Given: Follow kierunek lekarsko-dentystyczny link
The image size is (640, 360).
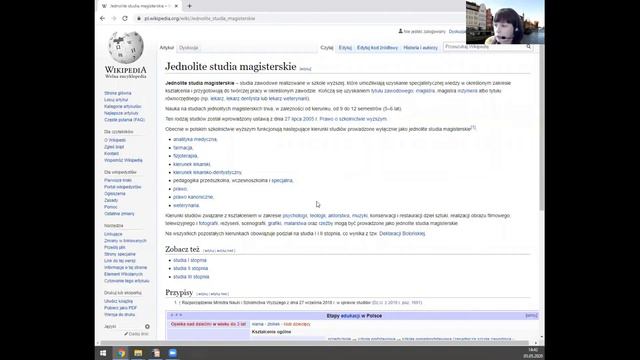Looking at the screenshot, I should (x=207, y=172).
